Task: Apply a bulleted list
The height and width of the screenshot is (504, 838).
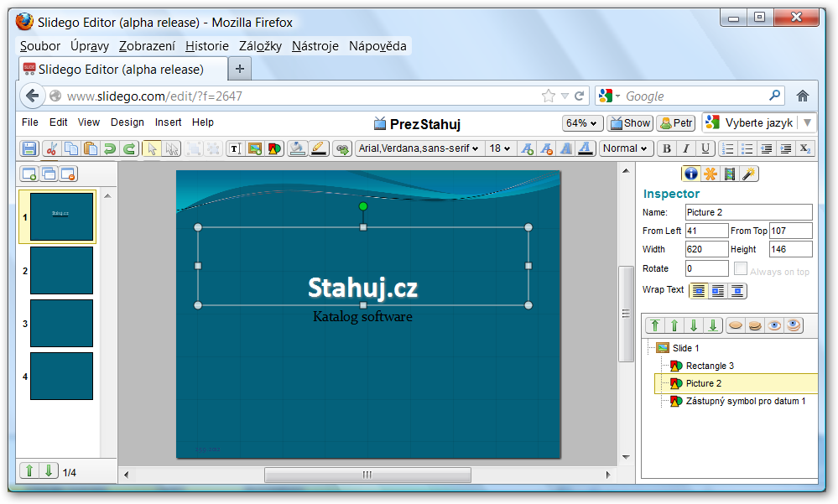Action: tap(747, 148)
